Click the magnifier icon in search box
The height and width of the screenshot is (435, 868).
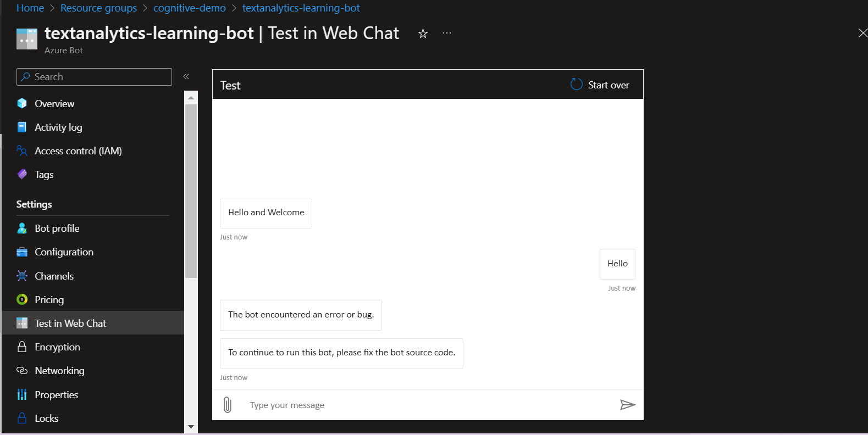pyautogui.click(x=25, y=77)
